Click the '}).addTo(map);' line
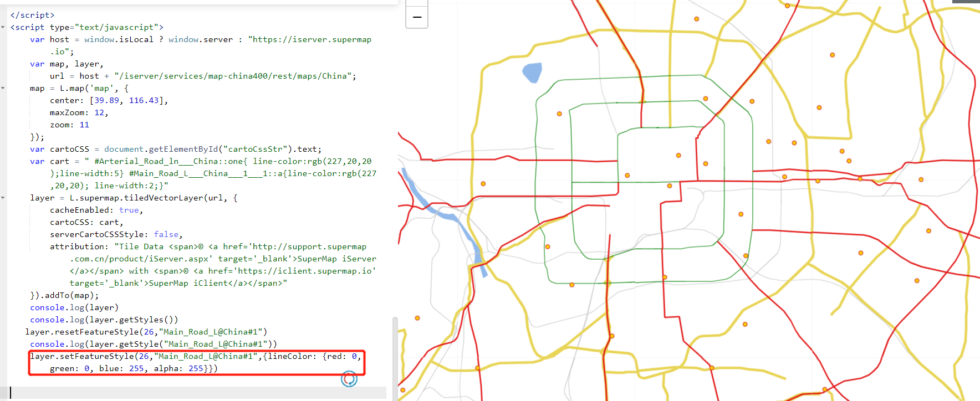 [x=64, y=295]
